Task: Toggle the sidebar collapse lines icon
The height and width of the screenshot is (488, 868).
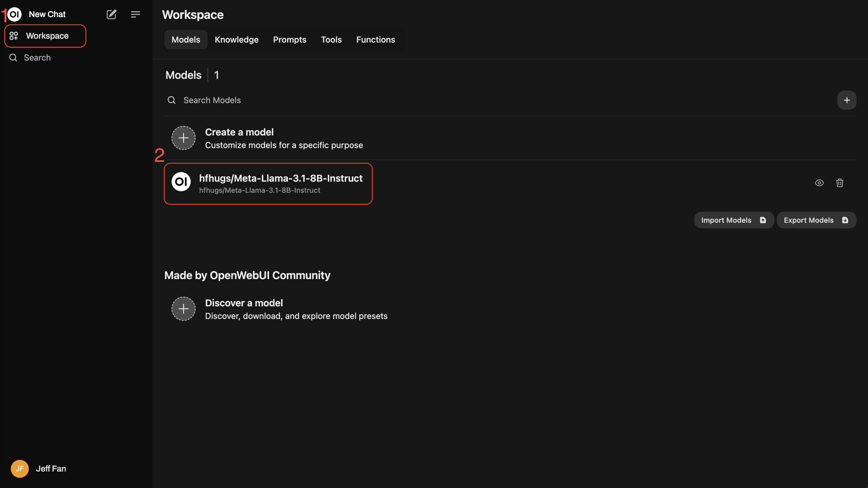Action: (x=136, y=14)
